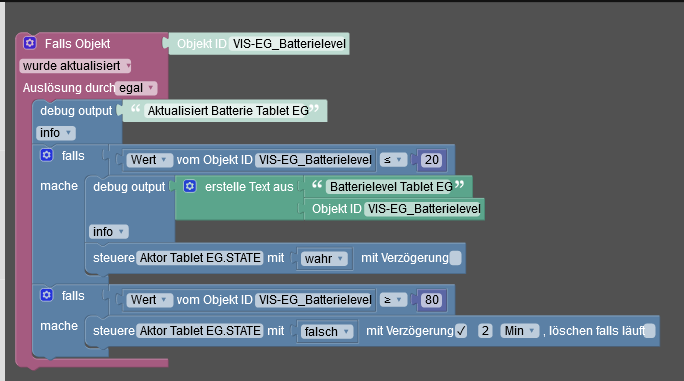Click debug output label of Aktualisiert block
684x381 pixels.
pyautogui.click(x=76, y=111)
